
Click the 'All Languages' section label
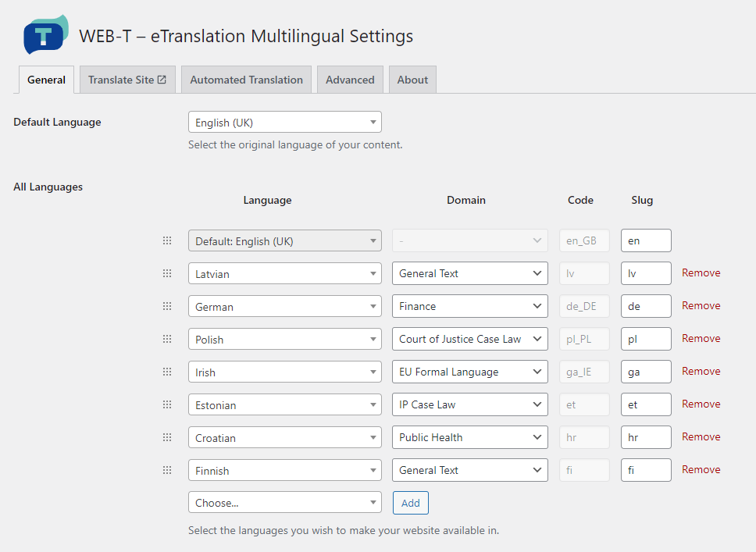[x=48, y=187]
